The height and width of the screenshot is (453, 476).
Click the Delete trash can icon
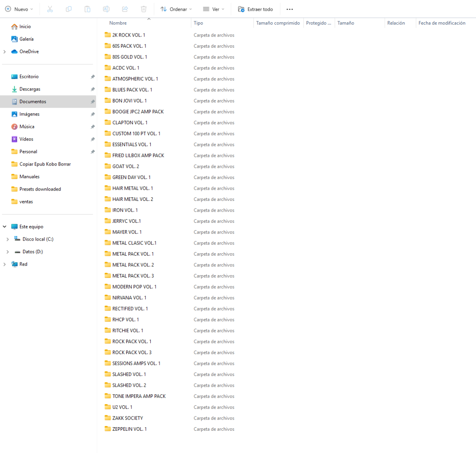144,9
